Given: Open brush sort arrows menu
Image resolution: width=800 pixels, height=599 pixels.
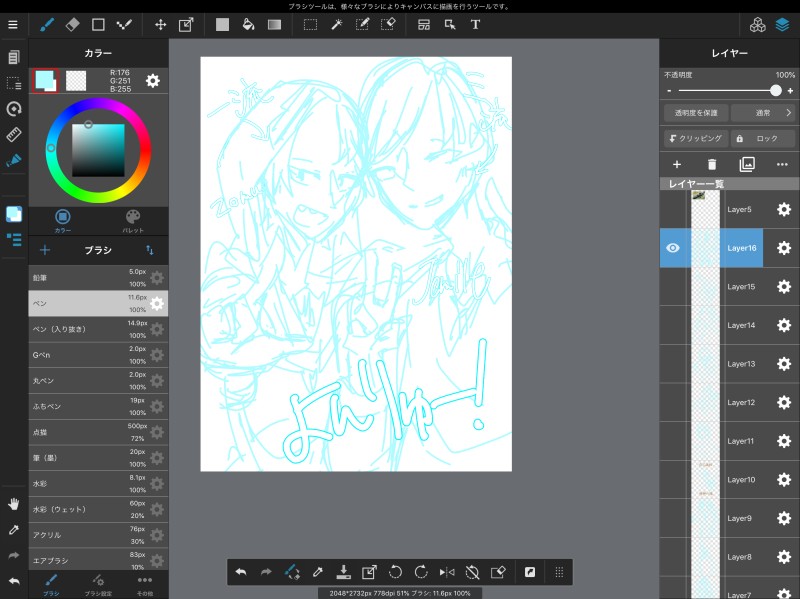Looking at the screenshot, I should click(x=149, y=250).
